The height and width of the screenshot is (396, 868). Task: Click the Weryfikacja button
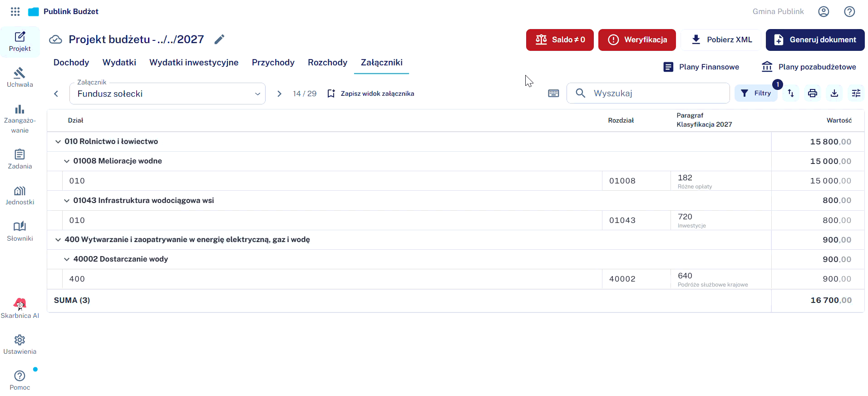[637, 40]
